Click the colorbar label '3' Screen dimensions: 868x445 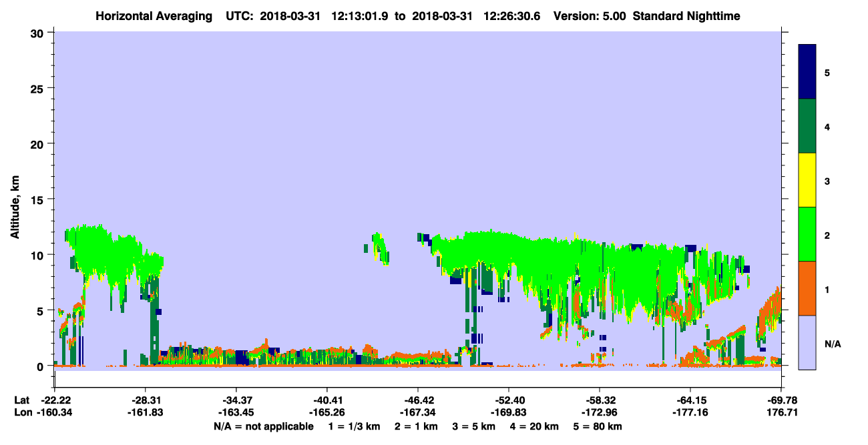click(x=827, y=180)
